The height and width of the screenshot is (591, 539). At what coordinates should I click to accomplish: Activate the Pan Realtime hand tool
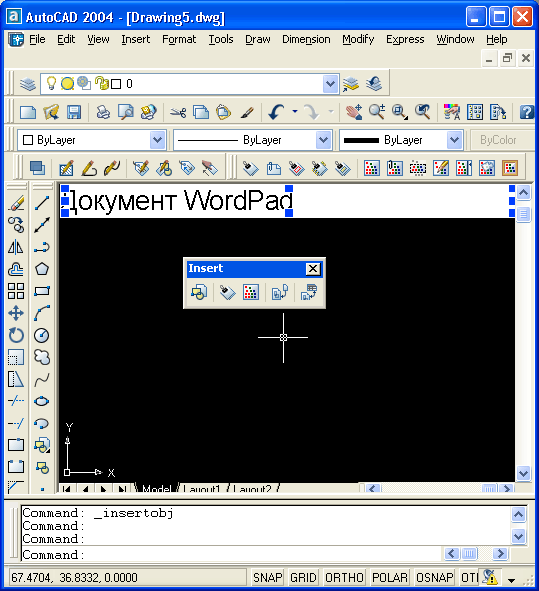click(x=354, y=112)
